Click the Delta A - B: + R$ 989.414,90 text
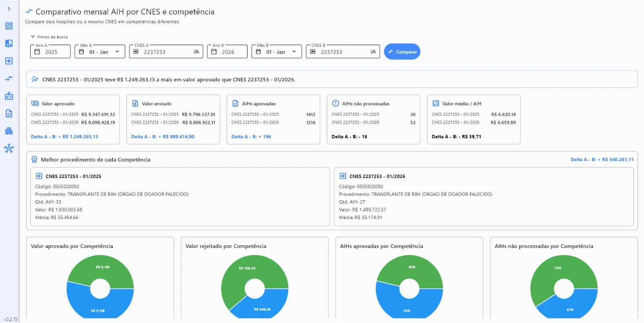644x323 pixels. tap(163, 137)
